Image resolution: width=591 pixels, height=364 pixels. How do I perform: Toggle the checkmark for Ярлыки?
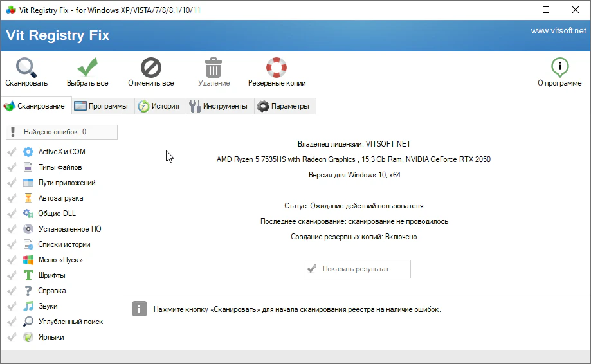point(12,337)
